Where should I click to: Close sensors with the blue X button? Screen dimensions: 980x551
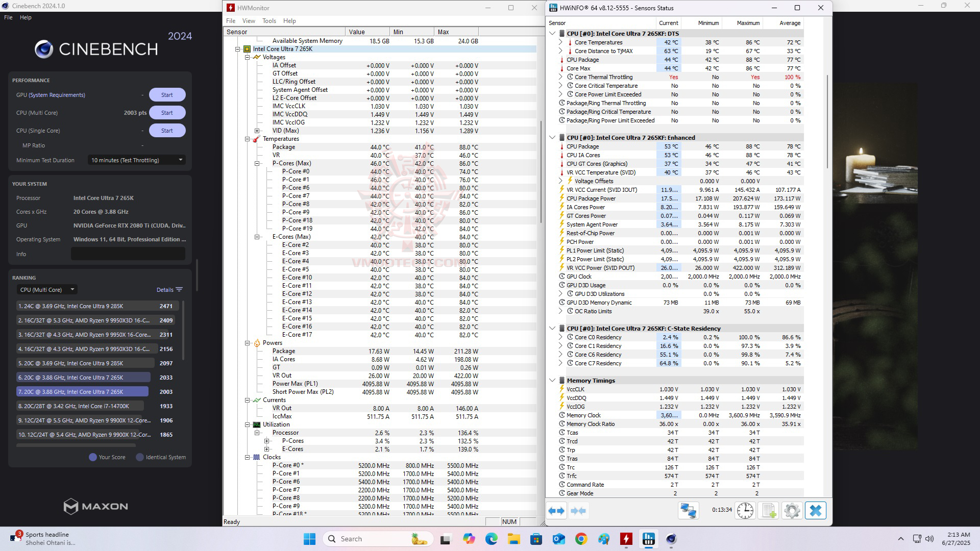[815, 511]
